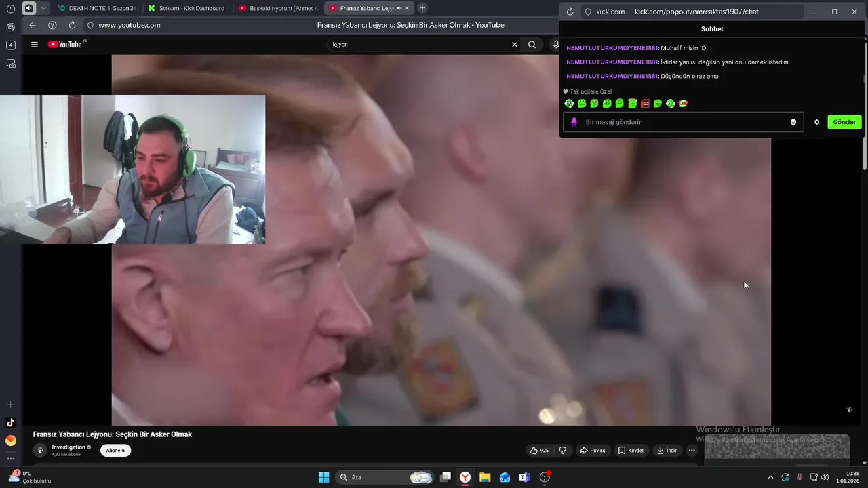Insert the red angry emote
The height and width of the screenshot is (488, 868).
[645, 104]
